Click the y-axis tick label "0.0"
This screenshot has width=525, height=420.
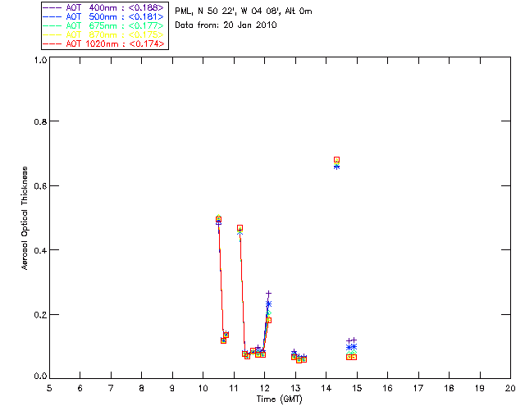point(40,377)
